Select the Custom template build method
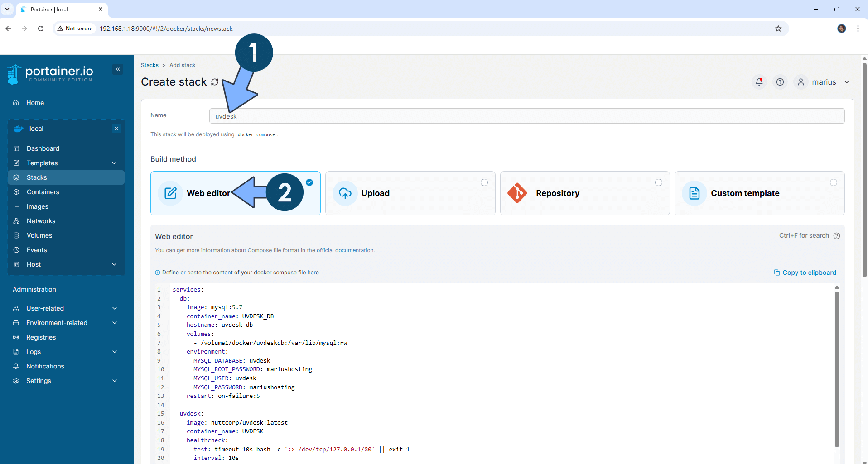The width and height of the screenshot is (868, 464). tap(760, 193)
